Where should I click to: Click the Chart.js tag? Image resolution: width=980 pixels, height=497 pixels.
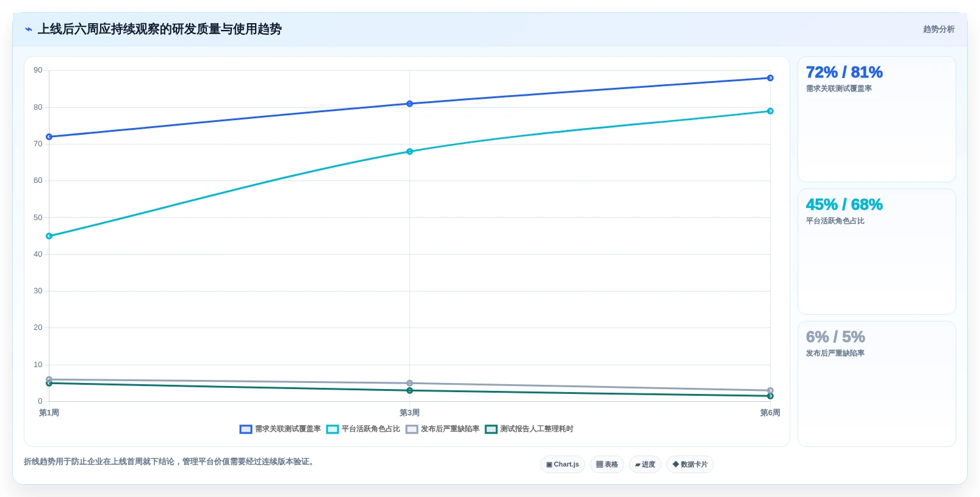(563, 465)
